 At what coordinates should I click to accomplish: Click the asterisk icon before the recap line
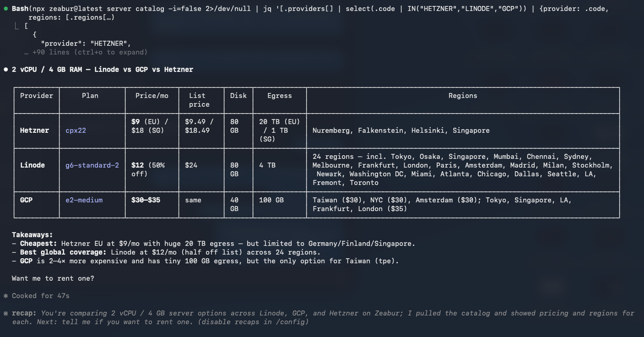(x=5, y=313)
